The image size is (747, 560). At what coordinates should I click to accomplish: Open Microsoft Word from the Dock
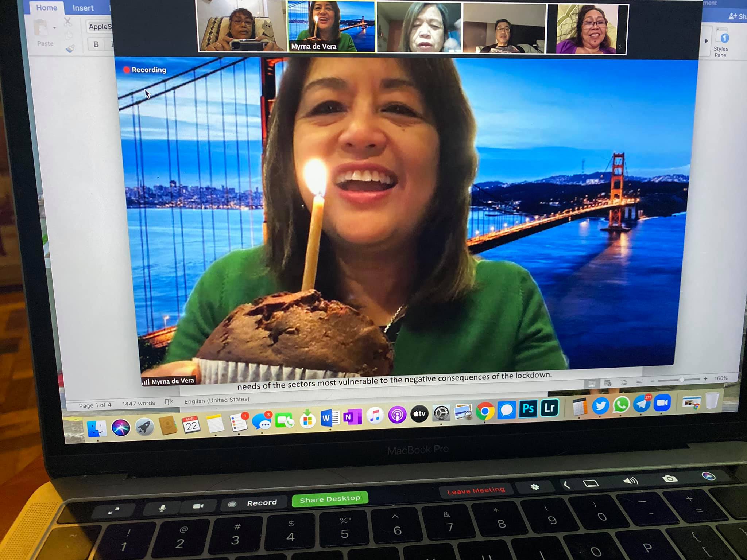pos(330,419)
